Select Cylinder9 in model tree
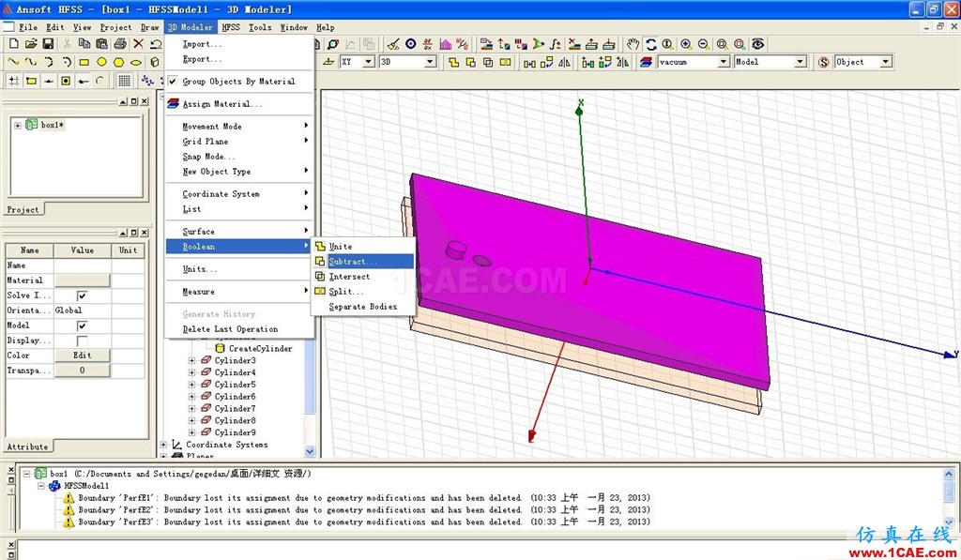The image size is (961, 560). click(x=236, y=432)
